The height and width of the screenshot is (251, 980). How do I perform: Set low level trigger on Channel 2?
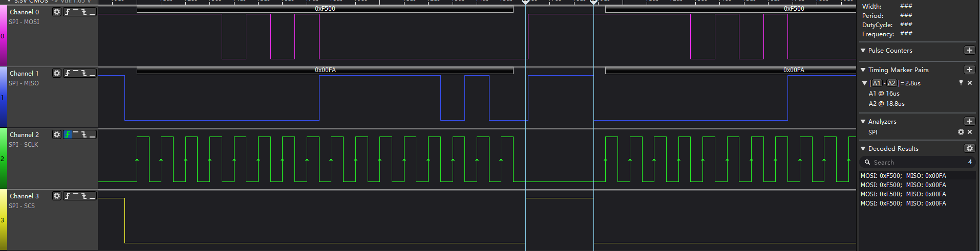click(x=92, y=134)
